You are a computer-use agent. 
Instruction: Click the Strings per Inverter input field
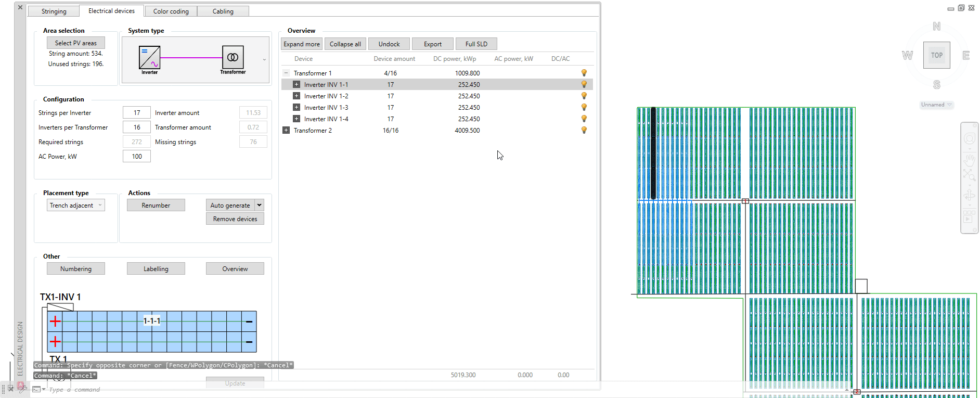pyautogui.click(x=136, y=113)
